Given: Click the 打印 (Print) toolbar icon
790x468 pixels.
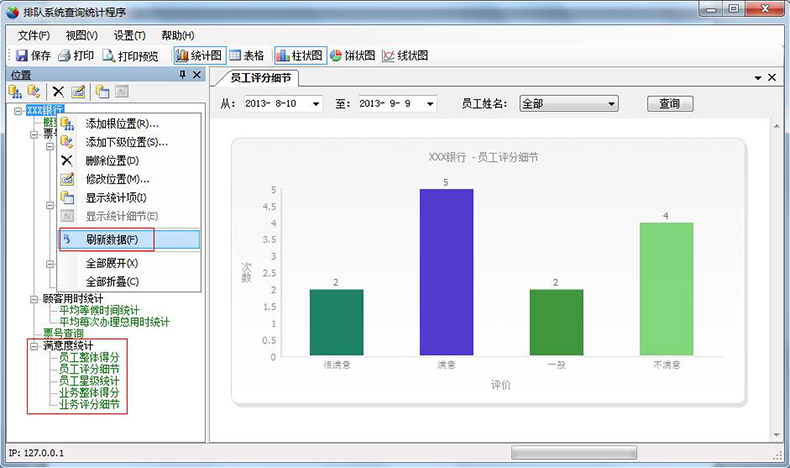Looking at the screenshot, I should [x=76, y=56].
